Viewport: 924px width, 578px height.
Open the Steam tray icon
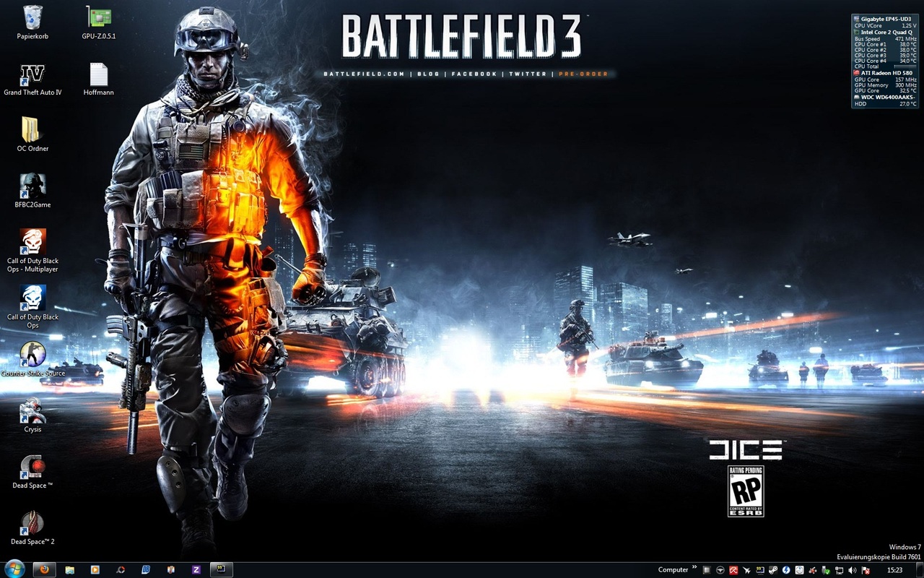773,570
